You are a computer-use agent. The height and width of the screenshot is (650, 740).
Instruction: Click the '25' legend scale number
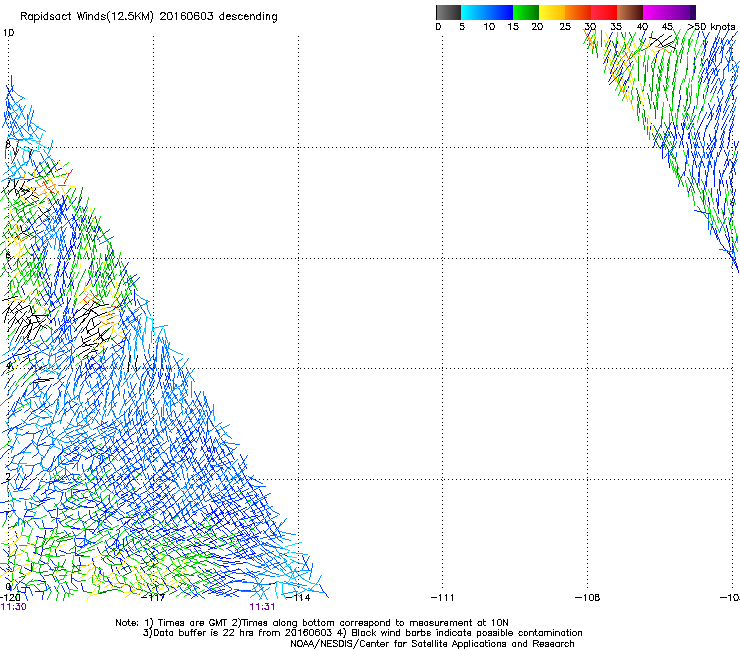click(565, 27)
